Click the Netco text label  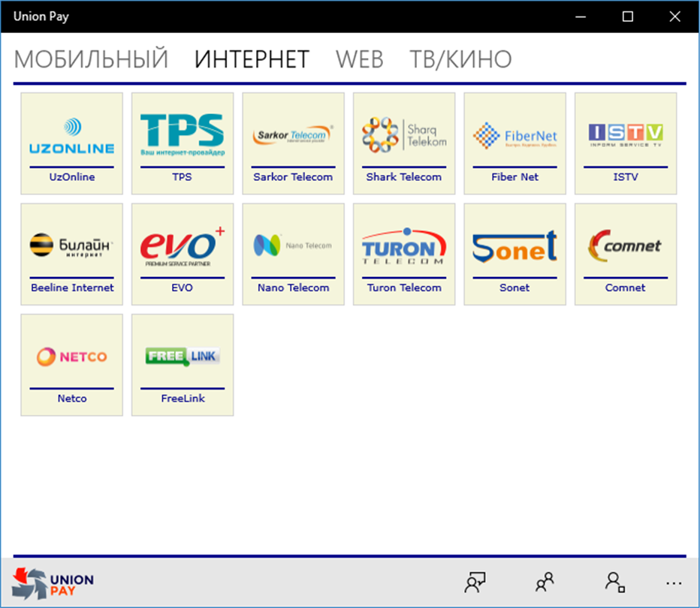pos(72,399)
